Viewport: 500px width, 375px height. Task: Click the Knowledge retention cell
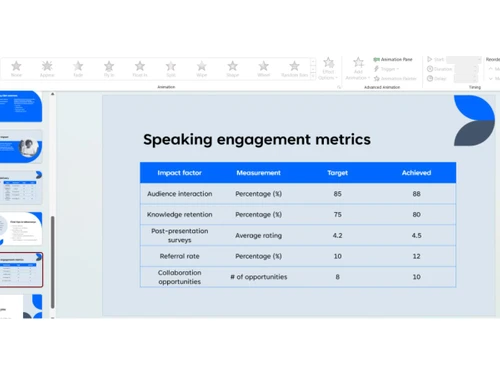tap(179, 214)
